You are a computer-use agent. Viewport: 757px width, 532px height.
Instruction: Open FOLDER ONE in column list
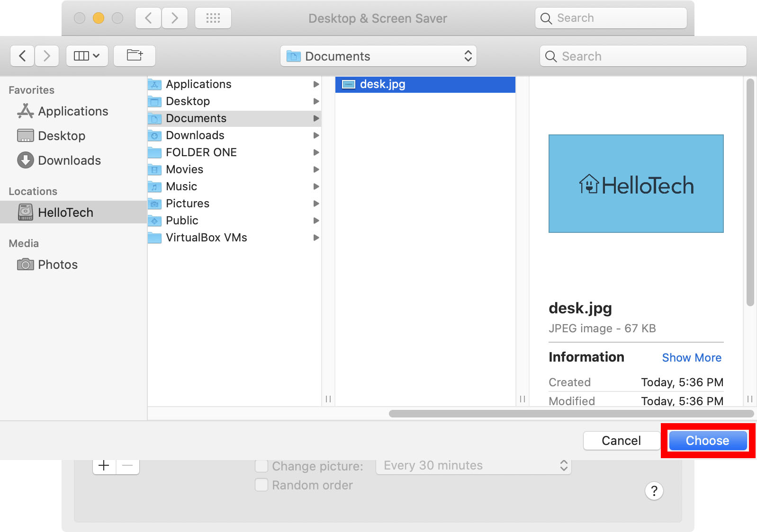pyautogui.click(x=234, y=152)
